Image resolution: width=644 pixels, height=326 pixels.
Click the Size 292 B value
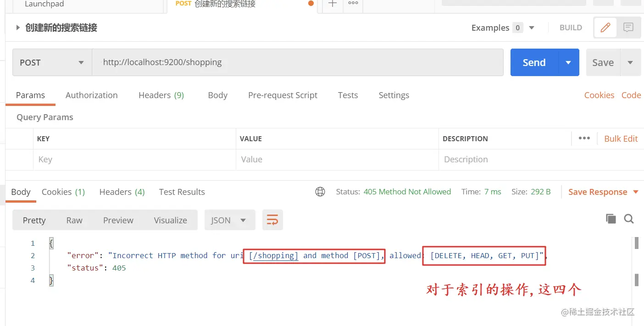[x=541, y=192]
